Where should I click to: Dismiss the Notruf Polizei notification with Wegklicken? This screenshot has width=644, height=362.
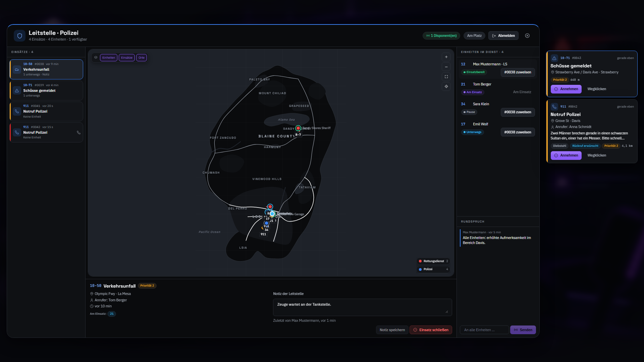click(597, 156)
